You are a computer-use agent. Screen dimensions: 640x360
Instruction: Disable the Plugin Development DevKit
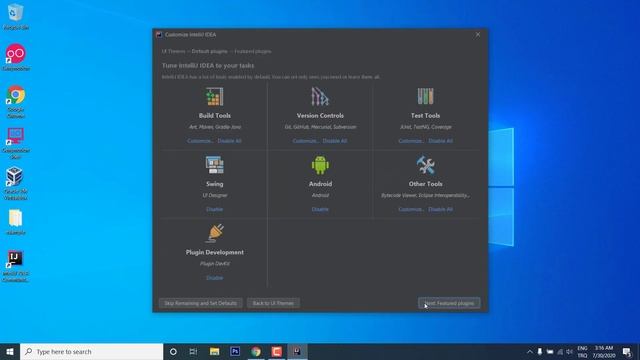215,278
